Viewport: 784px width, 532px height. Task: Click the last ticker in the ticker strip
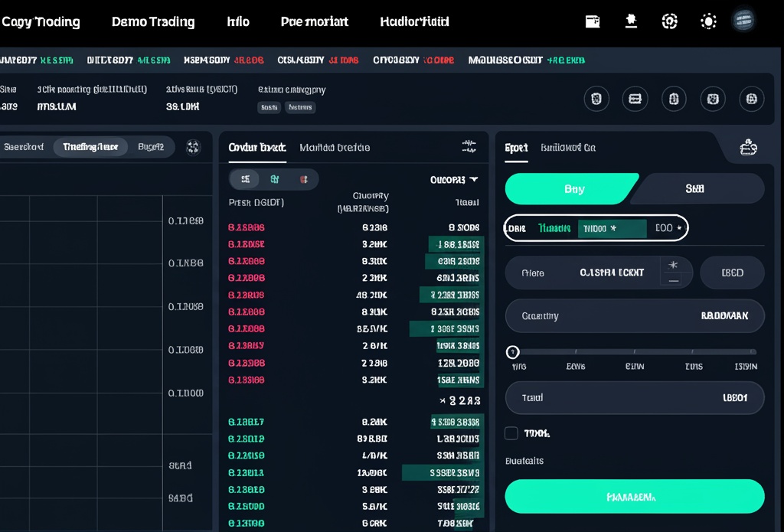[526, 60]
